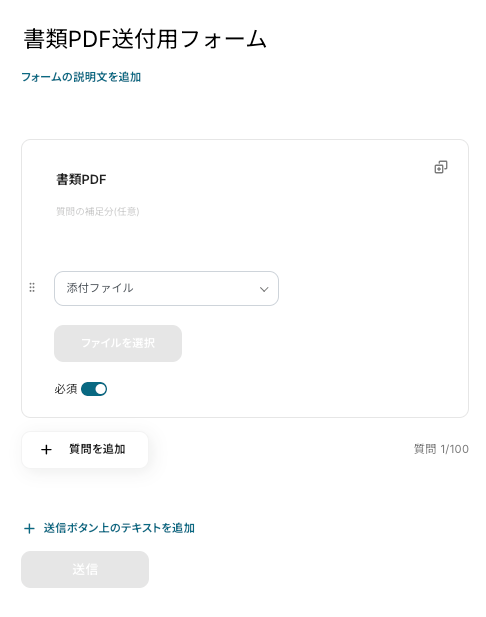Select the 添付ファイル text in the combo box
This screenshot has width=486, height=617.
(100, 288)
